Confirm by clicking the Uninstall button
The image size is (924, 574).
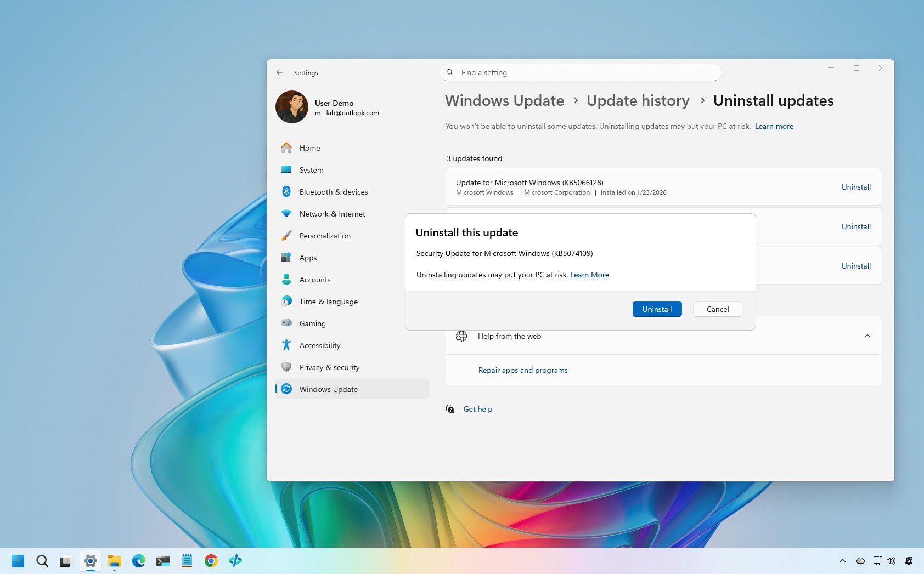657,309
